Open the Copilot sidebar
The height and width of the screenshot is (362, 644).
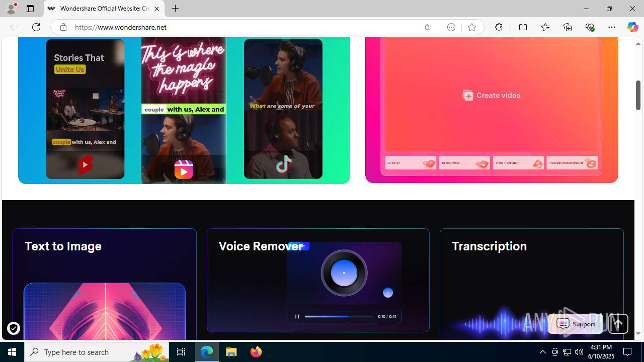pos(632,27)
